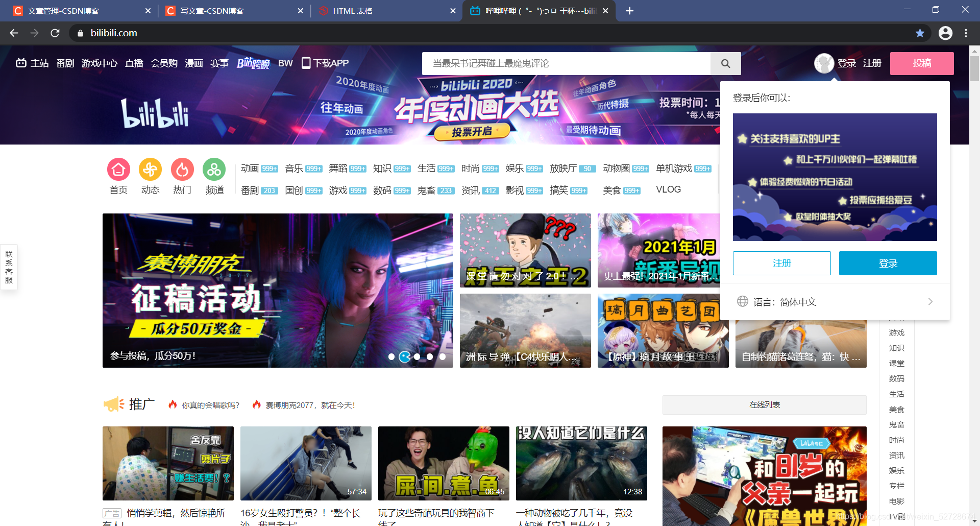Image resolution: width=980 pixels, height=526 pixels.
Task: Open the 赛博朋克 征稿活动 carousel banner
Action: pos(278,290)
